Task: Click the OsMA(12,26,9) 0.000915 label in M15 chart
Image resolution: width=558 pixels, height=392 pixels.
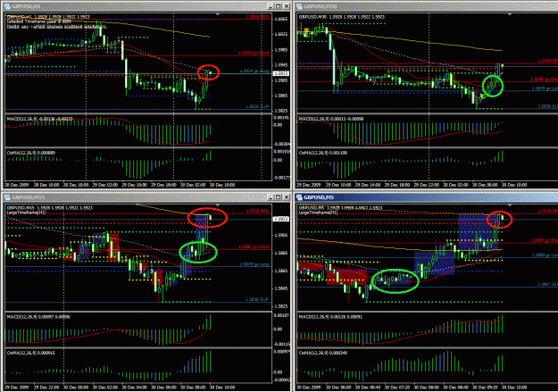Action: [31, 353]
